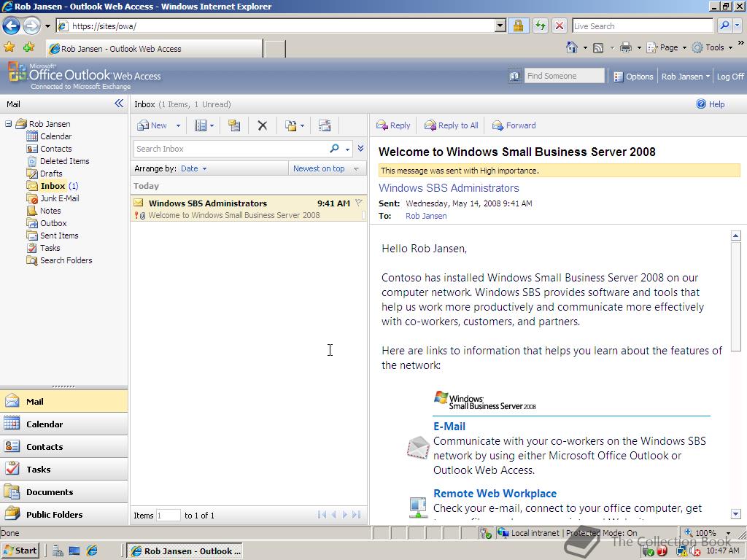Click the Check Messages toolbar icon

coord(325,125)
